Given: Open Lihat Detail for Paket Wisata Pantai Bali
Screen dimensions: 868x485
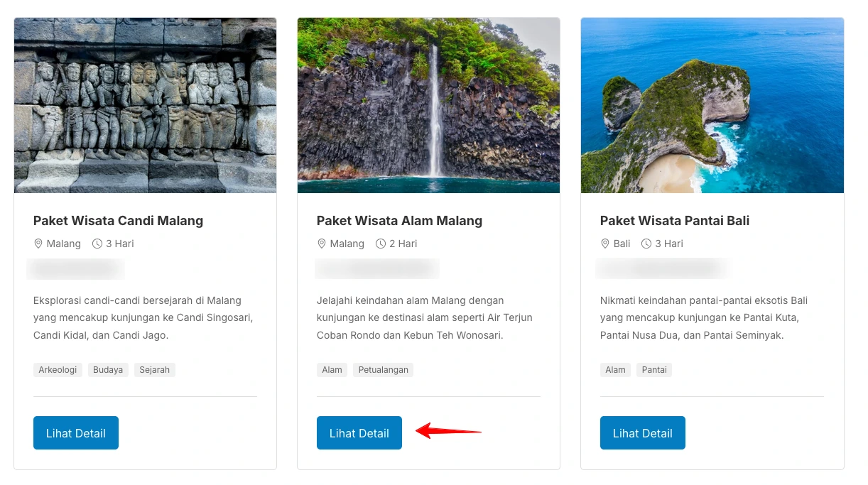Looking at the screenshot, I should pos(642,432).
